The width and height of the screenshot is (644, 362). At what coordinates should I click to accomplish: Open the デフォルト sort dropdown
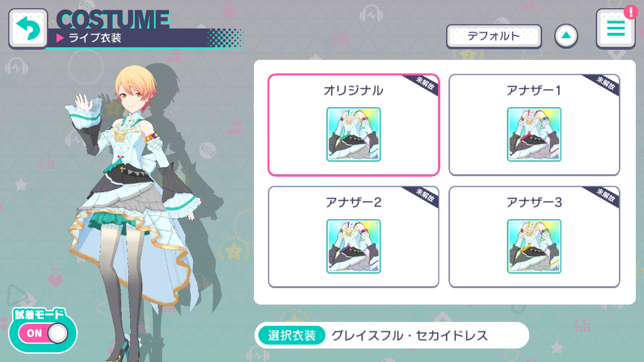494,36
